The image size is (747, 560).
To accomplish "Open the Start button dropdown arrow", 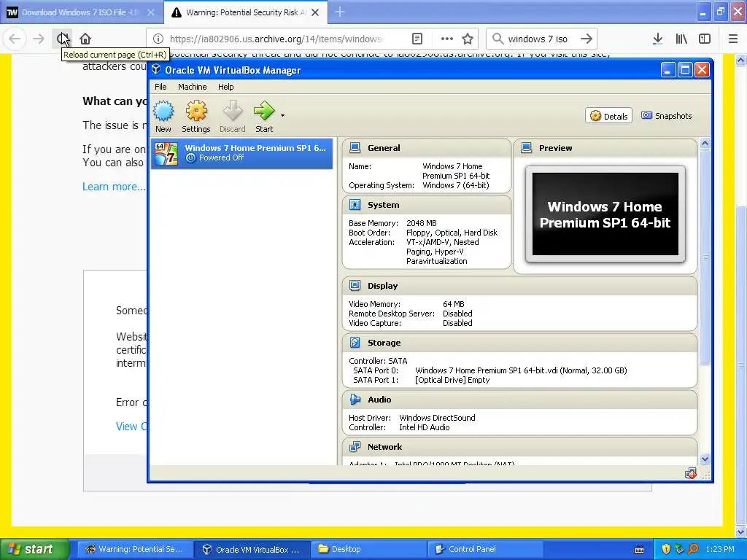I will pyautogui.click(x=282, y=116).
